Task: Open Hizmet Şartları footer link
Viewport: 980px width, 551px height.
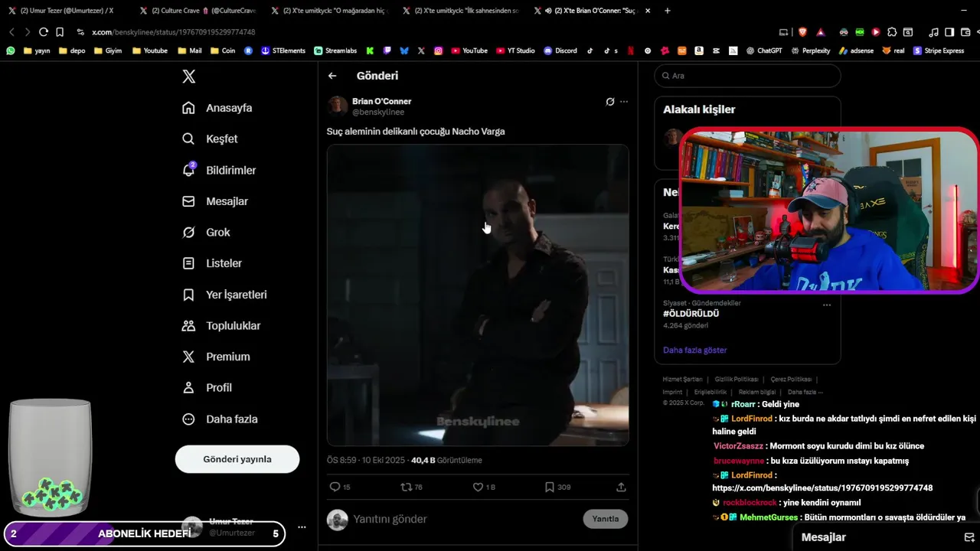Action: point(682,380)
